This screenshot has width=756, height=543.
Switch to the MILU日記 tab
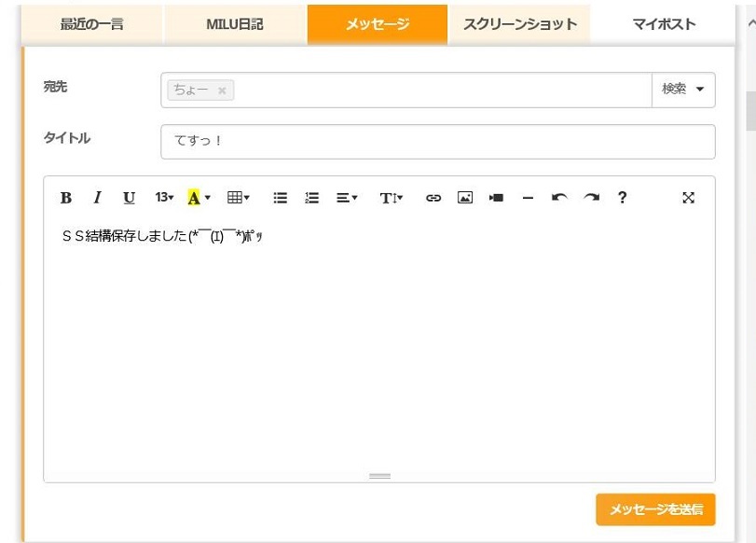coord(235,24)
